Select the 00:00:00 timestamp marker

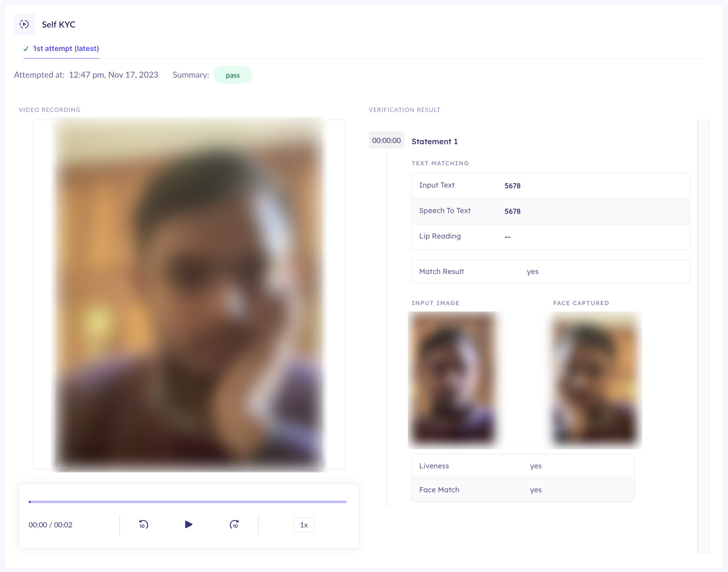pos(386,140)
